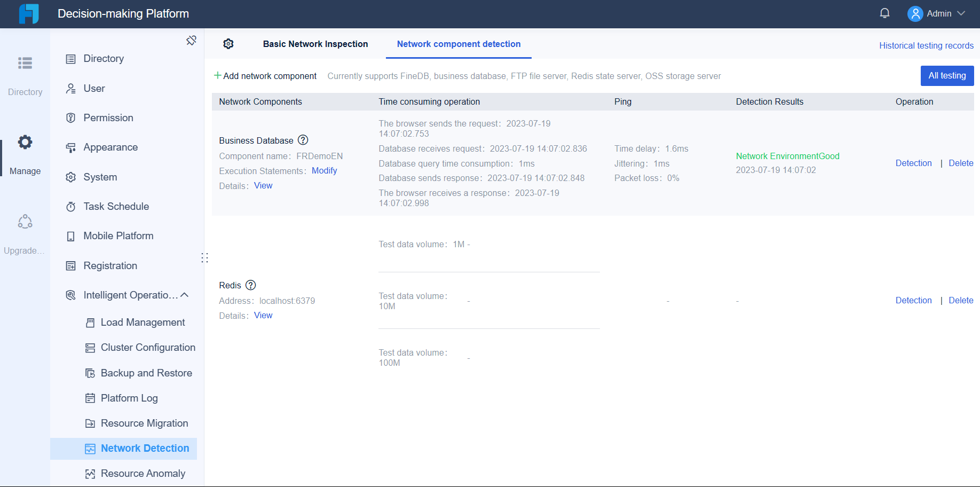Unpin the sidebar using the pin icon
Screen dimensions: 980x487
tap(191, 40)
